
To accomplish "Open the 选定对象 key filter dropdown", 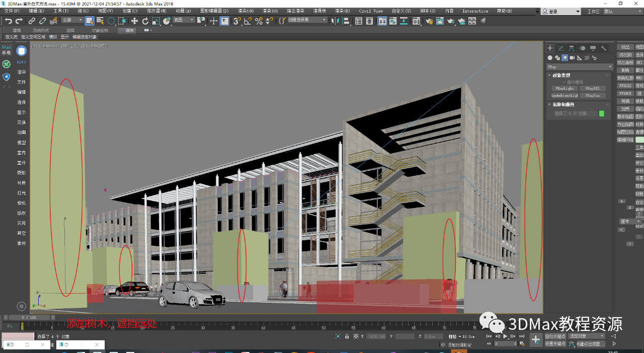I will [587, 336].
